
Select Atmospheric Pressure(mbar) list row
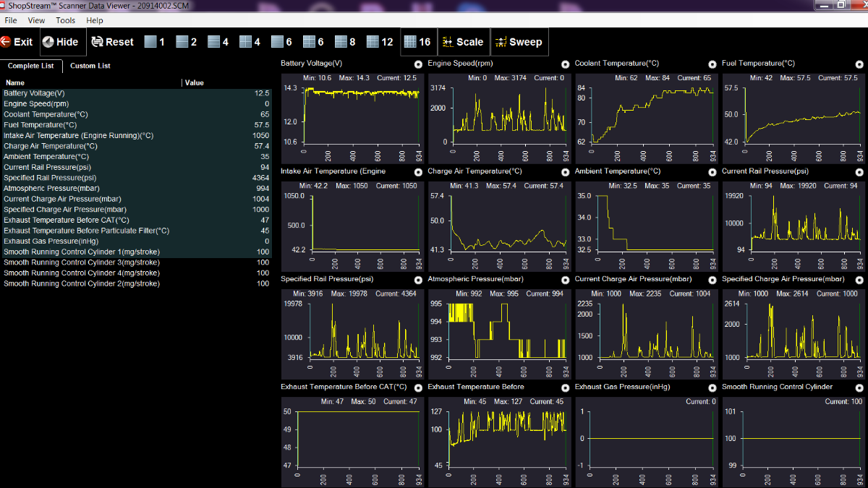(137, 189)
